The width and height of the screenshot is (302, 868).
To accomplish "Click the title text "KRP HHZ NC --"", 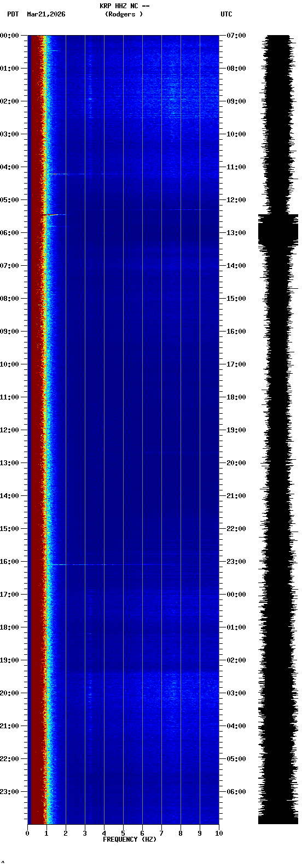I will click(124, 6).
